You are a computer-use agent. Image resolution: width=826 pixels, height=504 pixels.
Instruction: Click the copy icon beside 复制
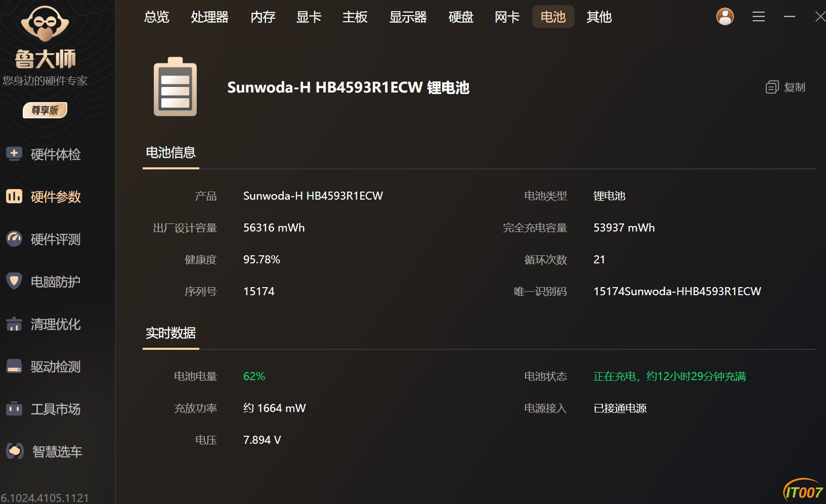(x=772, y=87)
